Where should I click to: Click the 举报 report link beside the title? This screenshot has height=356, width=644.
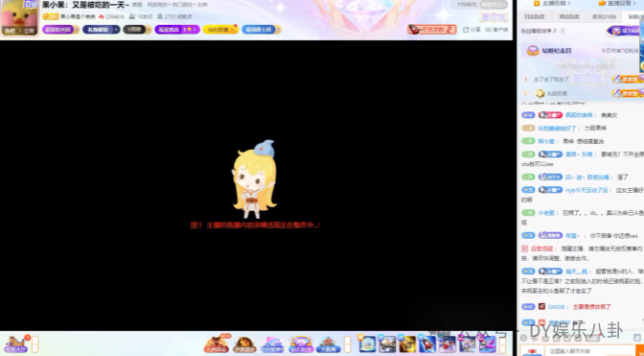click(137, 5)
